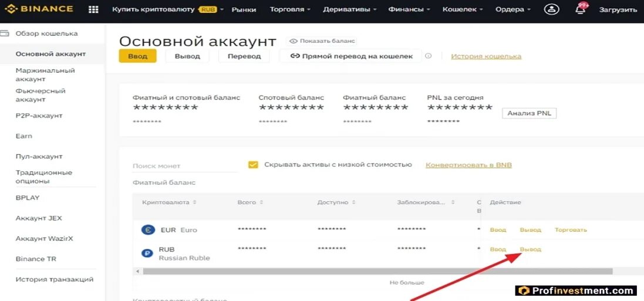Click the Вывод button under heading
The image size is (644, 301).
point(187,56)
